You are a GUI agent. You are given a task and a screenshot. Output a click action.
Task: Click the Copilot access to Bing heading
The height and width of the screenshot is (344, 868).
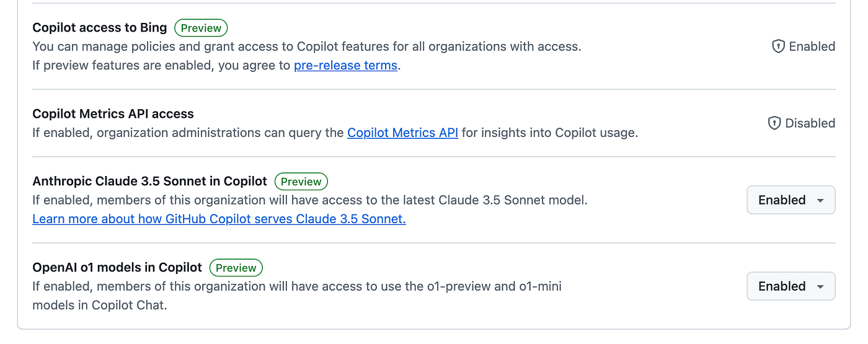click(100, 27)
